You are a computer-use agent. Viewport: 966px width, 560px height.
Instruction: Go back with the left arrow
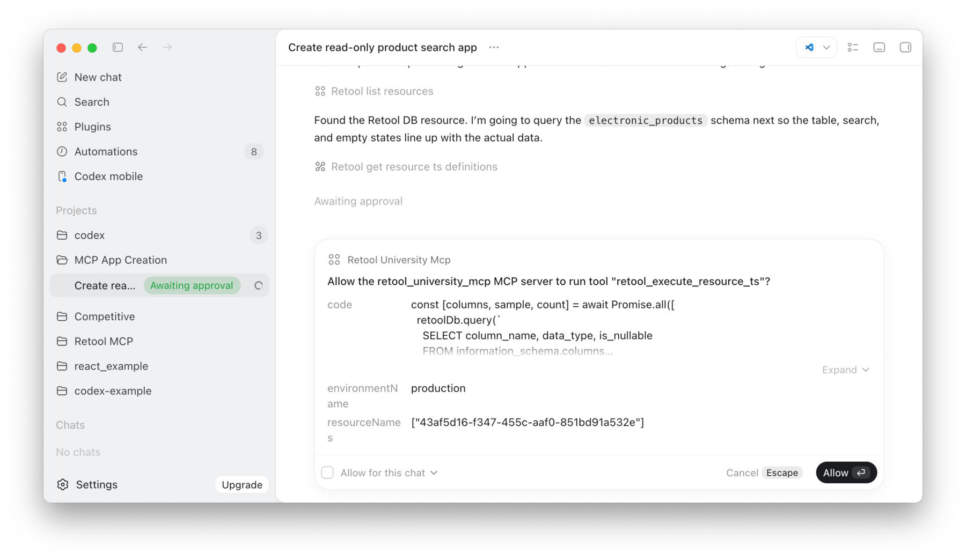142,47
